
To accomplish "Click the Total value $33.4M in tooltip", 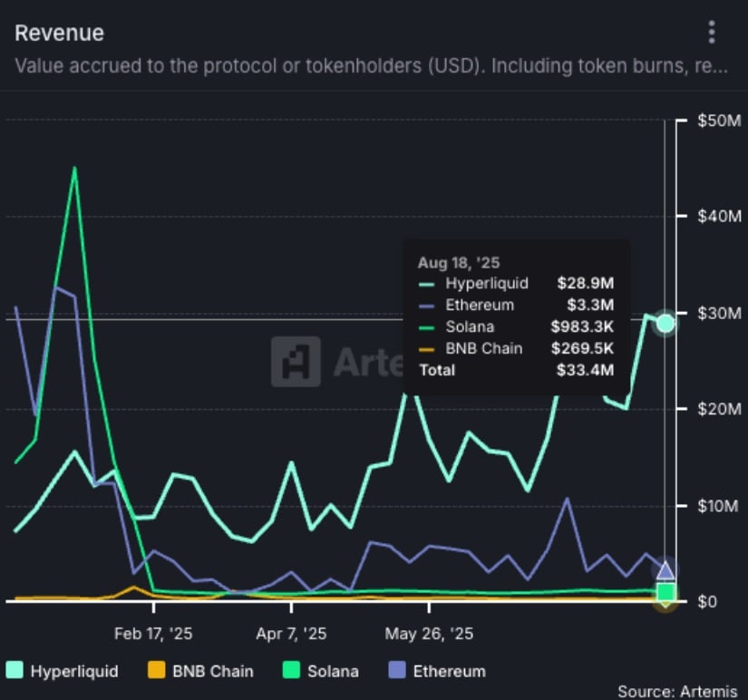I will click(x=586, y=370).
